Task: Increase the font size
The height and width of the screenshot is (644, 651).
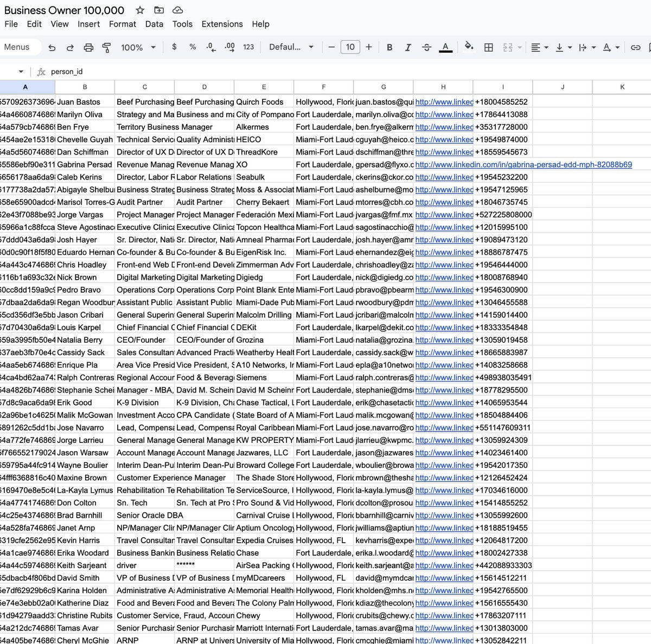Action: [369, 47]
